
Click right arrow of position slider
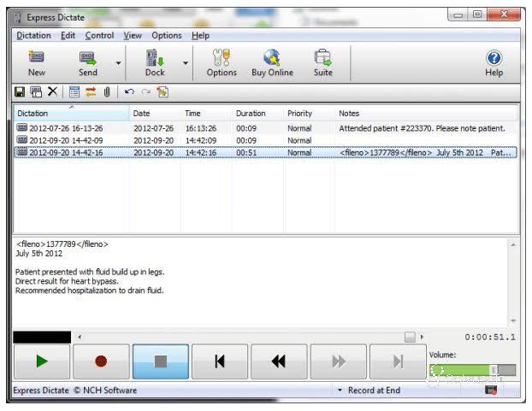click(422, 338)
